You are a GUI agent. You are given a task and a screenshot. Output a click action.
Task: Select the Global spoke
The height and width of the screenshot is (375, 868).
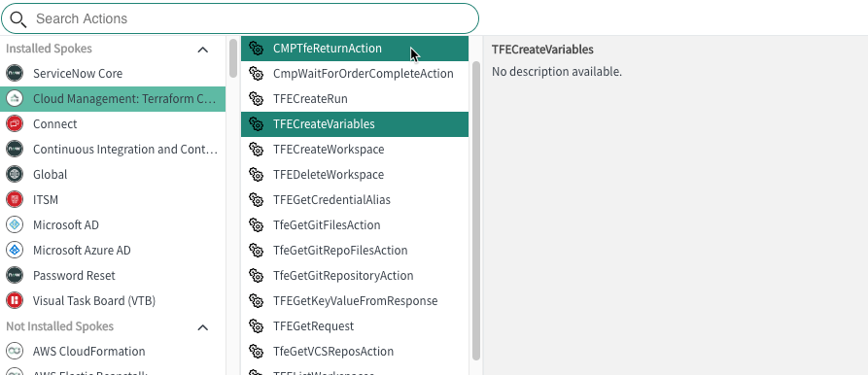pyautogui.click(x=113, y=174)
